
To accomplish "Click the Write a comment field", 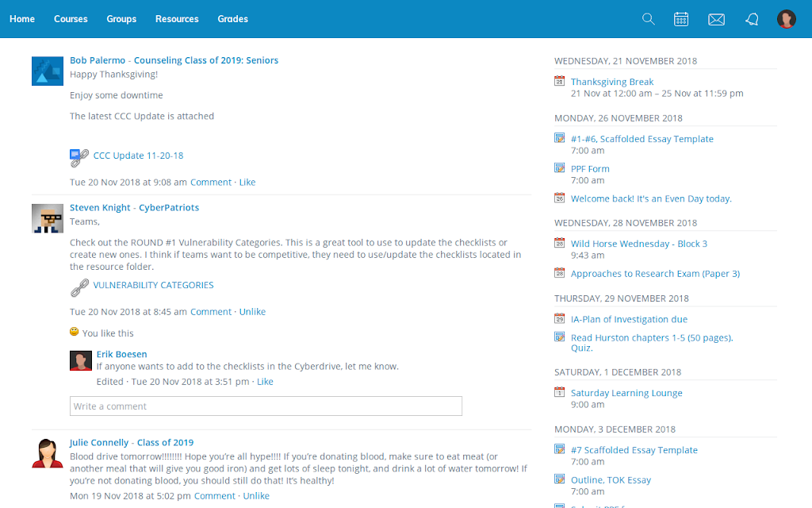I will coord(266,406).
